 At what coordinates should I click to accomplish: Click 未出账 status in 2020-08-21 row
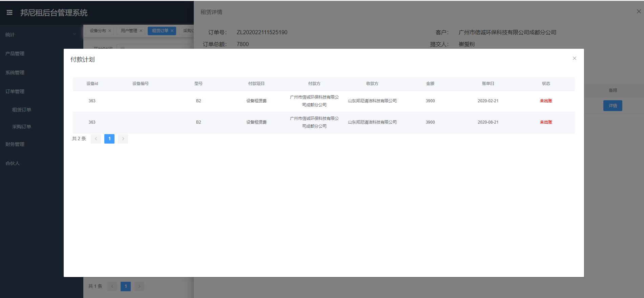coord(546,122)
